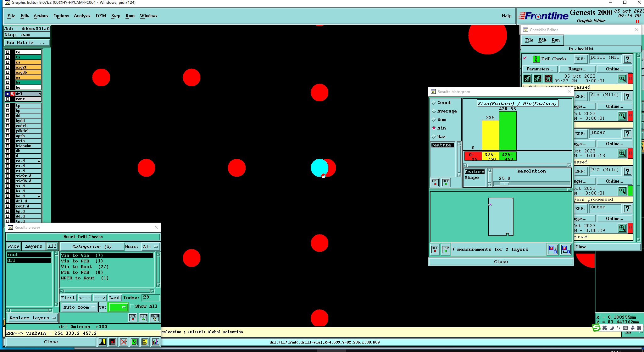The height and width of the screenshot is (352, 644).
Task: Click the crossed-out REF icon
Action: pos(124,342)
